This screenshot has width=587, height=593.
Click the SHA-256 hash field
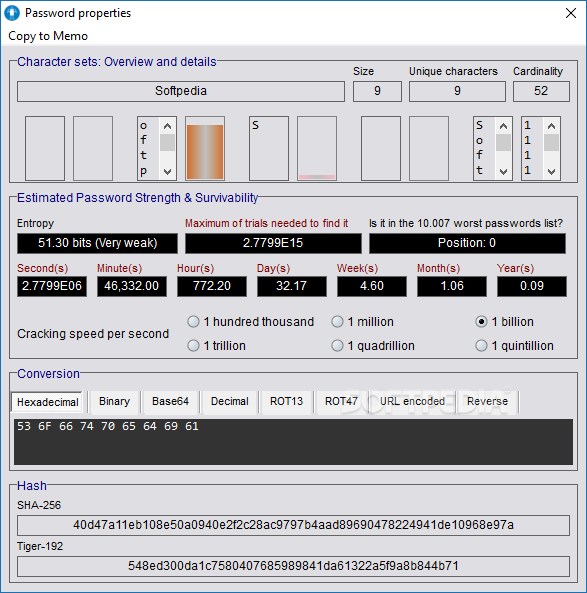[x=293, y=525]
